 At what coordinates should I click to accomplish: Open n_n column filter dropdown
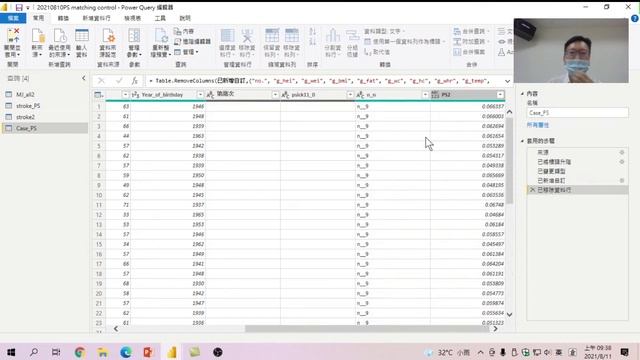click(x=425, y=95)
